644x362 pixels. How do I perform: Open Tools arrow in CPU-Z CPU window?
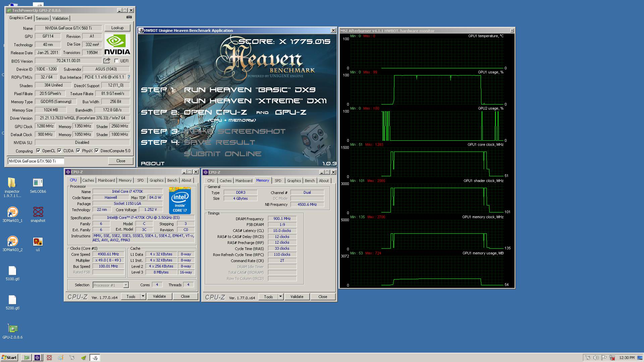pyautogui.click(x=143, y=296)
